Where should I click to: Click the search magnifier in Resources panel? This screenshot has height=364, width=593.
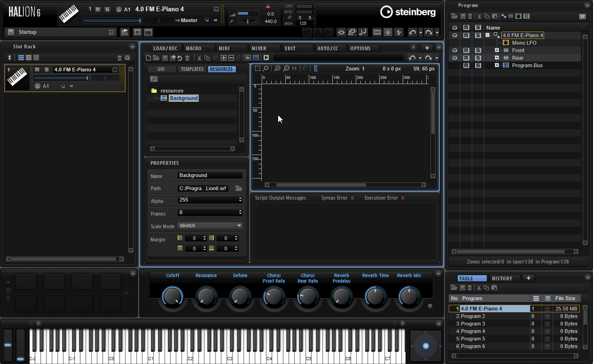(x=154, y=79)
